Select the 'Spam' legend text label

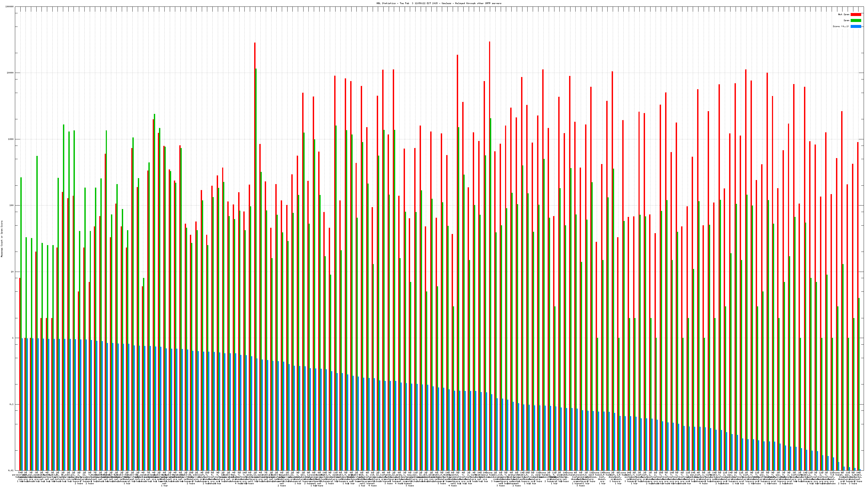(x=846, y=21)
